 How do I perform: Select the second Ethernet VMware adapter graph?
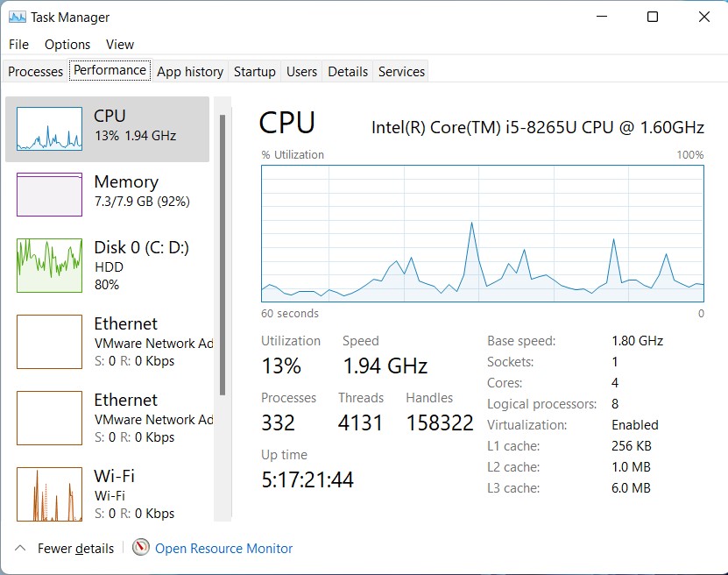point(105,416)
